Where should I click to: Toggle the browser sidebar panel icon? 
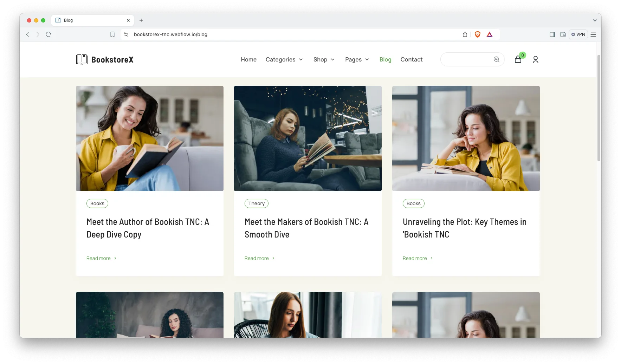tap(552, 34)
